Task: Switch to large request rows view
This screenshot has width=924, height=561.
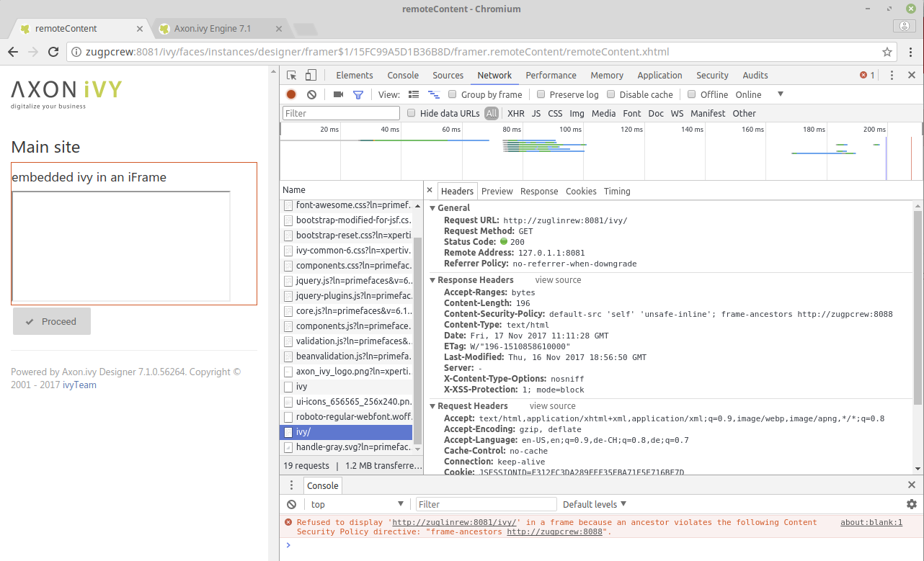Action: (x=414, y=94)
